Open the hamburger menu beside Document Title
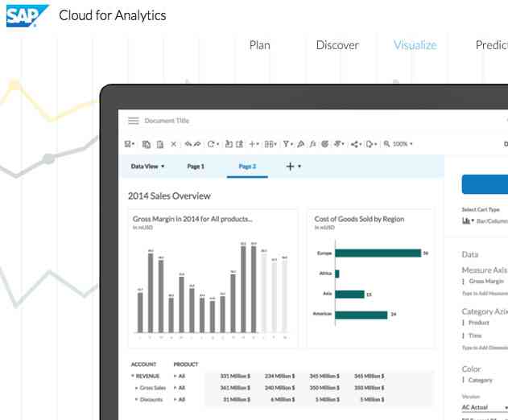The width and height of the screenshot is (508, 420). pos(134,121)
